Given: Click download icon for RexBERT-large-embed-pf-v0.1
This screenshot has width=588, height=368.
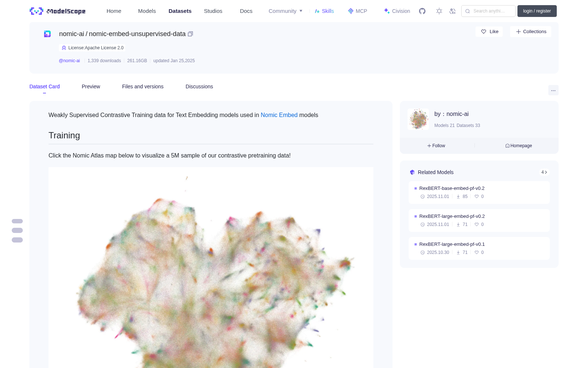Looking at the screenshot, I should click(458, 252).
